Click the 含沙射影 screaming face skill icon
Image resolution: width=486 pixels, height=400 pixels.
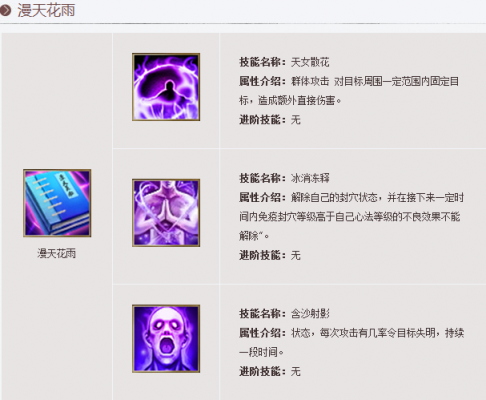click(166, 338)
